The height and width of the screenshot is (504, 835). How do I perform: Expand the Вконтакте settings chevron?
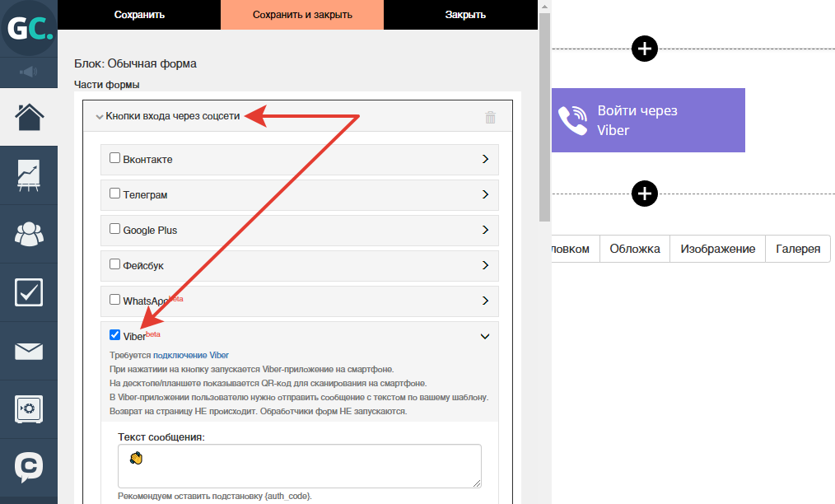[x=485, y=159]
